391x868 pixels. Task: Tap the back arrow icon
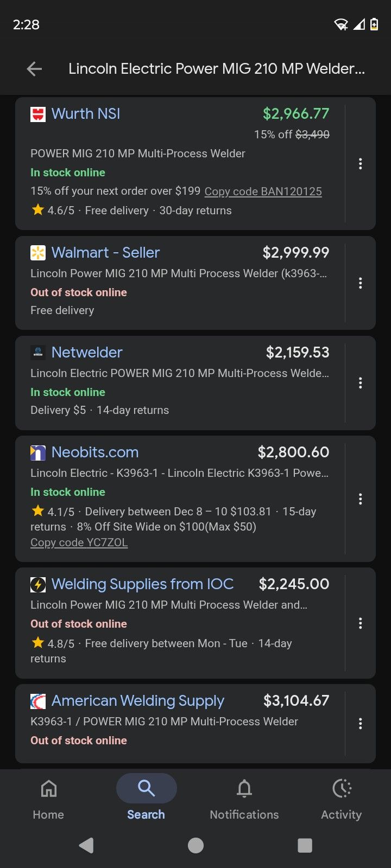click(34, 69)
